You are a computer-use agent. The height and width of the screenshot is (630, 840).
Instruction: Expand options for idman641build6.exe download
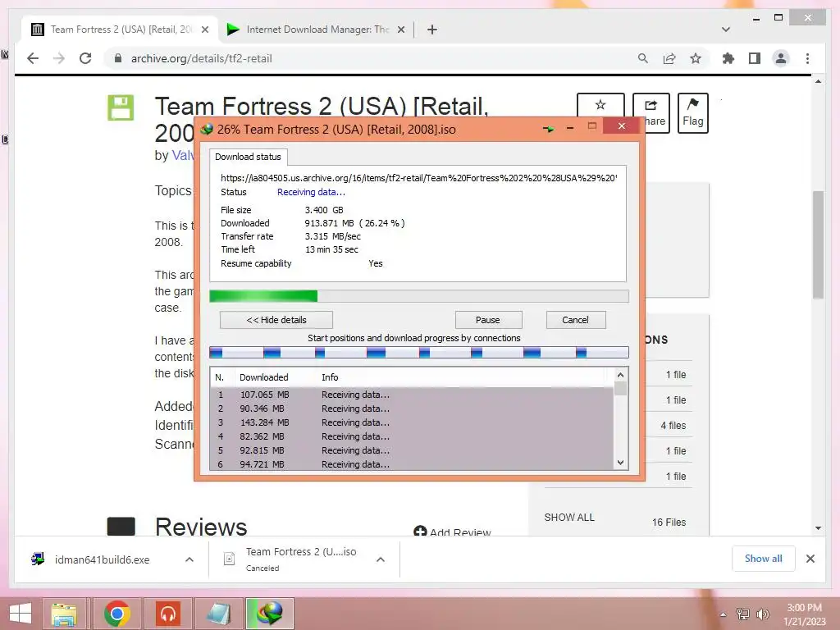pyautogui.click(x=189, y=559)
